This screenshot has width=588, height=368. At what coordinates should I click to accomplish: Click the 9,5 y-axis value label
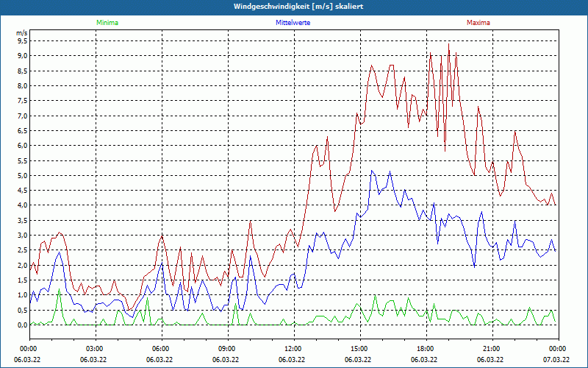[x=22, y=41]
